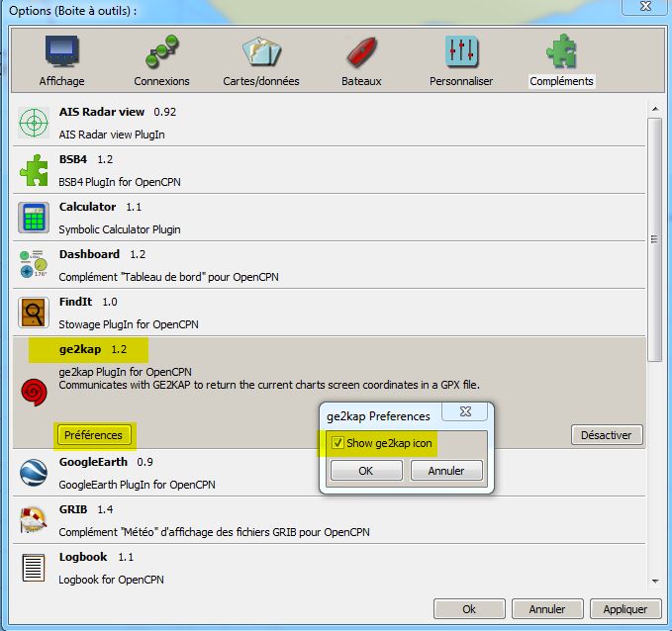Viewport: 672px width, 631px height.
Task: Click the 'BSB4 PlugIn for OpenCPN' description
Action: (x=120, y=182)
